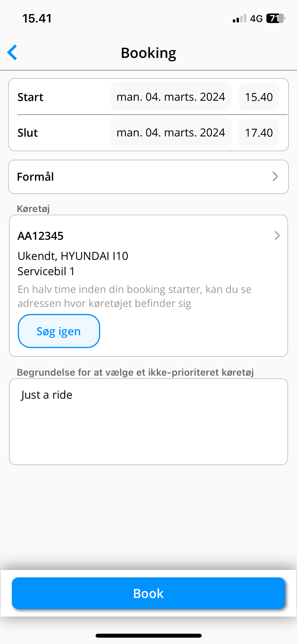Tap the 4G network indicator
297x644 pixels.
pos(256,19)
